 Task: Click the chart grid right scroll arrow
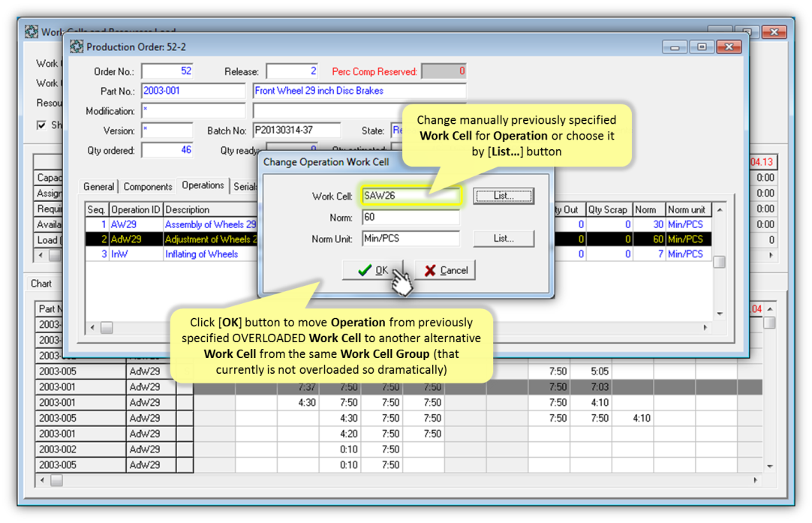click(756, 480)
